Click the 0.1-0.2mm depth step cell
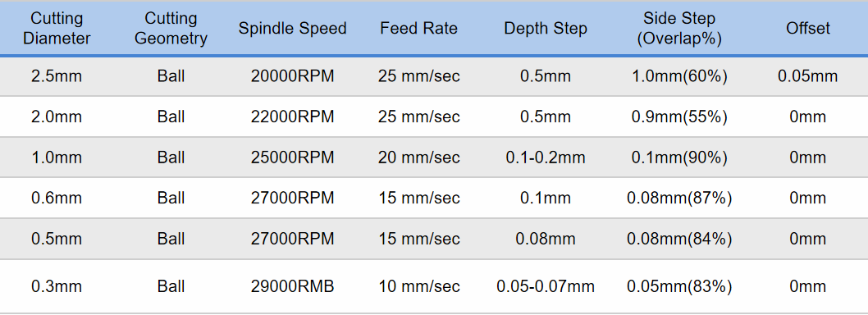This screenshot has height=315, width=868. 546,157
